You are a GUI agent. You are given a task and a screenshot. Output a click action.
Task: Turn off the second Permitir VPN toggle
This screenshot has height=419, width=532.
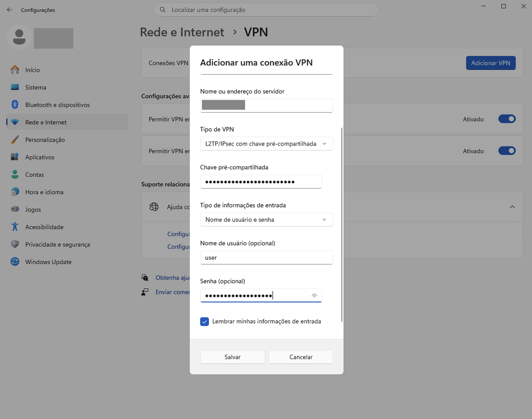pos(507,151)
